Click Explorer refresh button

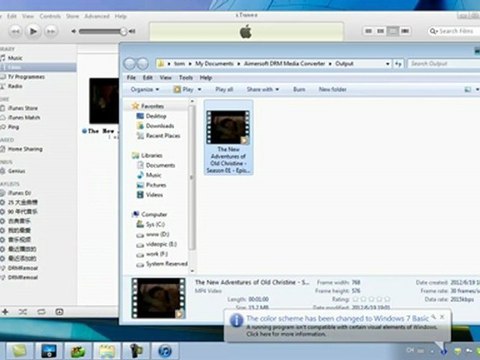398,64
